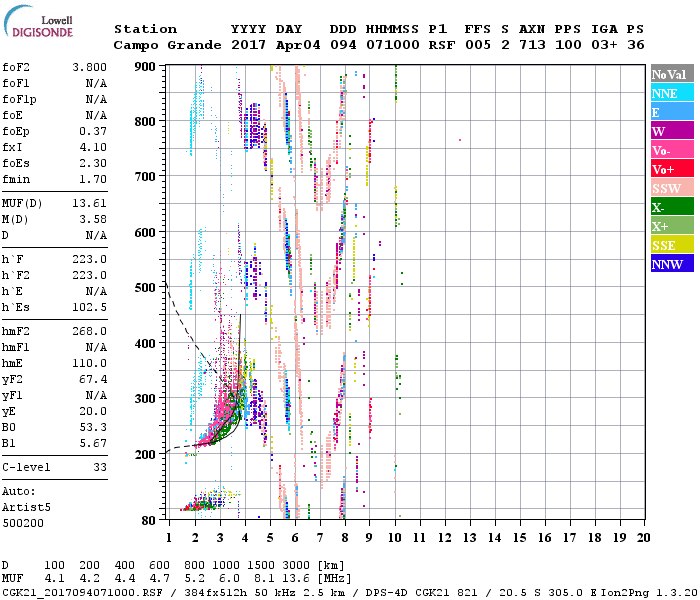
Task: Click the 900 km tick on height axis
Action: click(147, 66)
